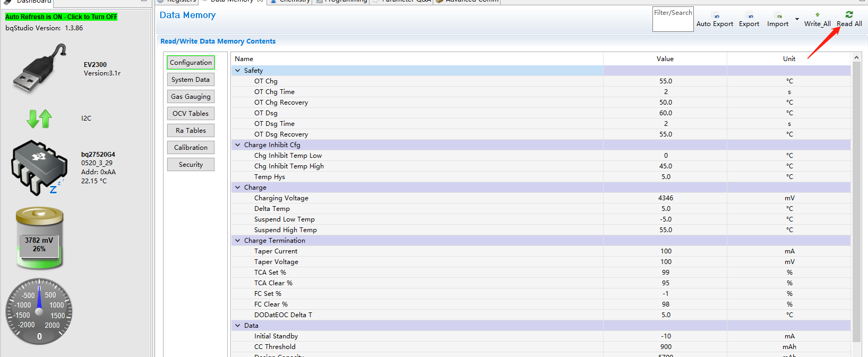Click the Import toolbar button
The width and height of the screenshot is (868, 357).
click(x=778, y=20)
